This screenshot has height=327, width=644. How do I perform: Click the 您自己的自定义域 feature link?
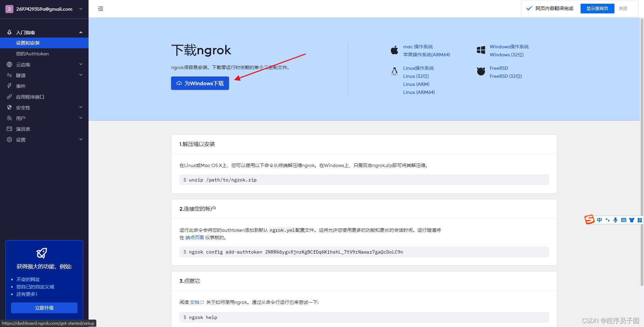pos(35,287)
